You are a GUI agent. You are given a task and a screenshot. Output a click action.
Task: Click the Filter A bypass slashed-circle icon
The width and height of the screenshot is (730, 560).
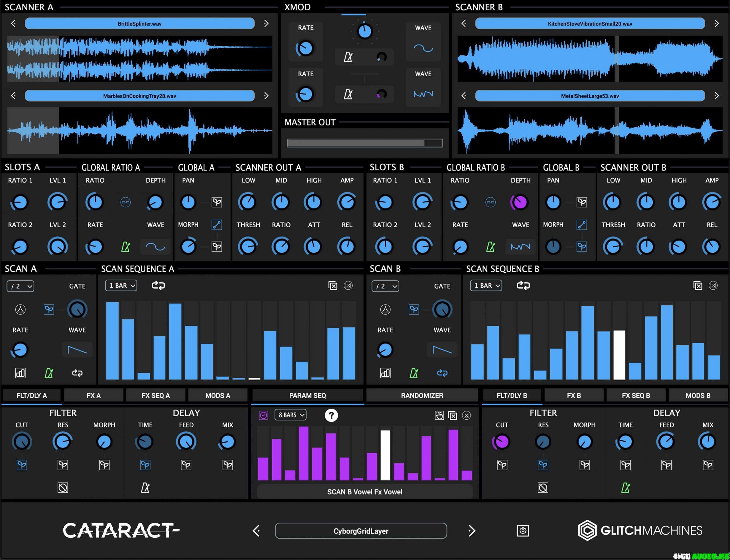tap(63, 488)
